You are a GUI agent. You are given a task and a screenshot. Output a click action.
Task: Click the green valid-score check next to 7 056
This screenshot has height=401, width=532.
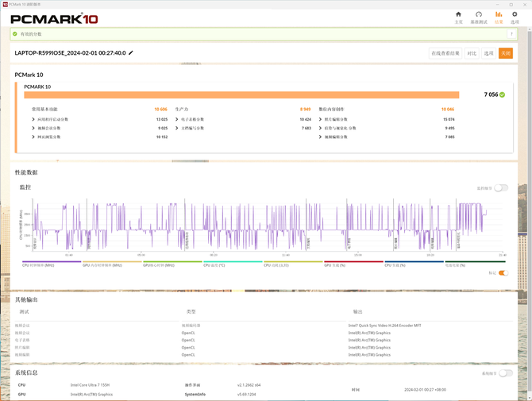502,94
